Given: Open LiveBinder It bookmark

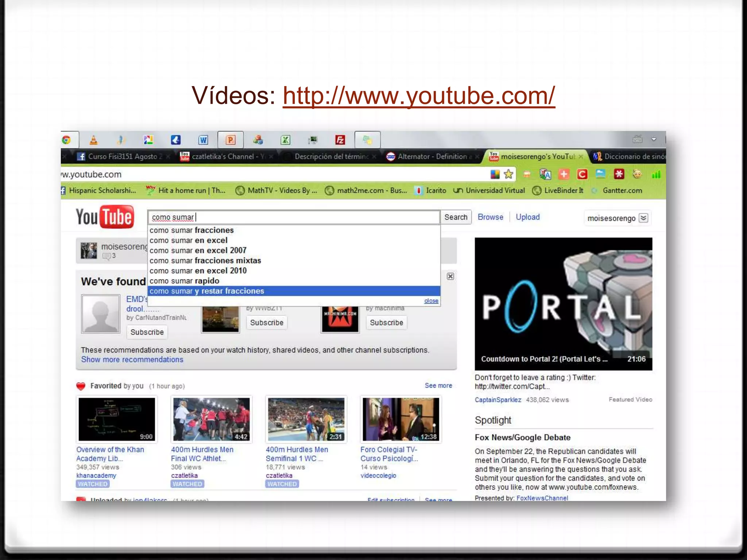Looking at the screenshot, I should pos(558,190).
